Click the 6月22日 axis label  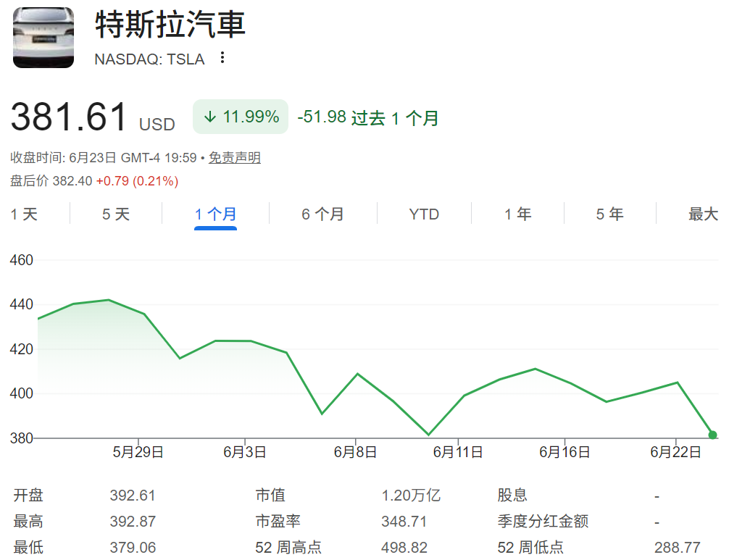675,452
